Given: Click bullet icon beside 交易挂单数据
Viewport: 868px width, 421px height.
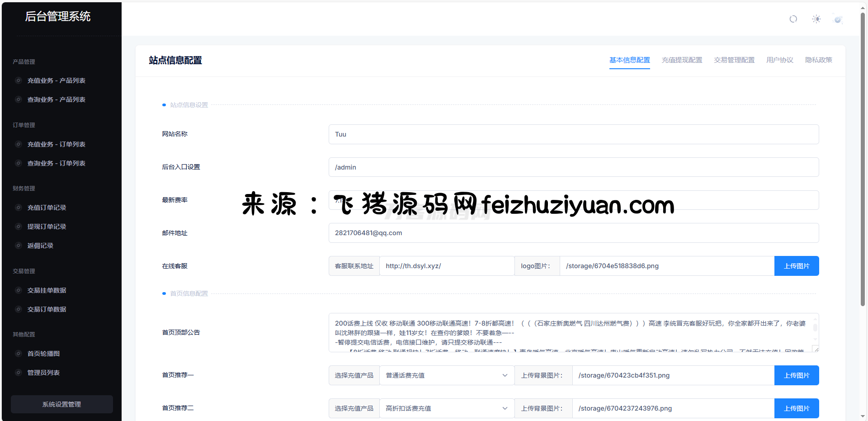Looking at the screenshot, I should 19,290.
